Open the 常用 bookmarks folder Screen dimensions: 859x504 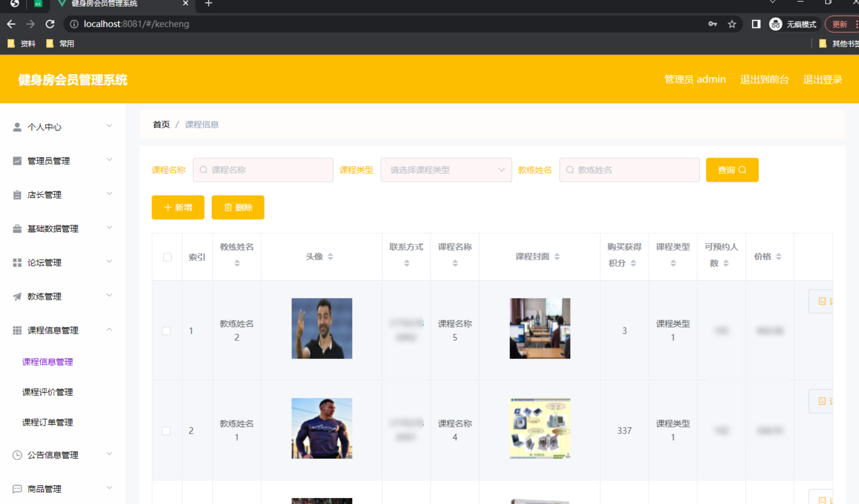click(60, 43)
